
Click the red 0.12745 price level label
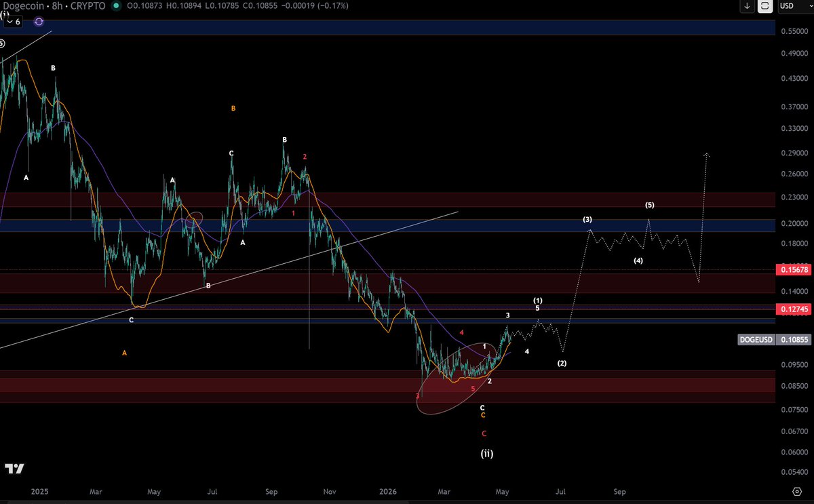click(x=793, y=309)
